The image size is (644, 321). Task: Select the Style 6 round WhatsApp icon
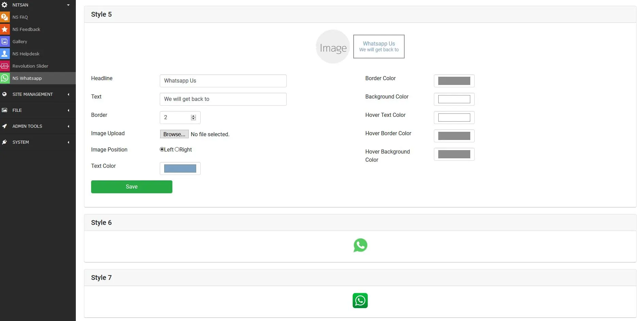[x=360, y=245]
